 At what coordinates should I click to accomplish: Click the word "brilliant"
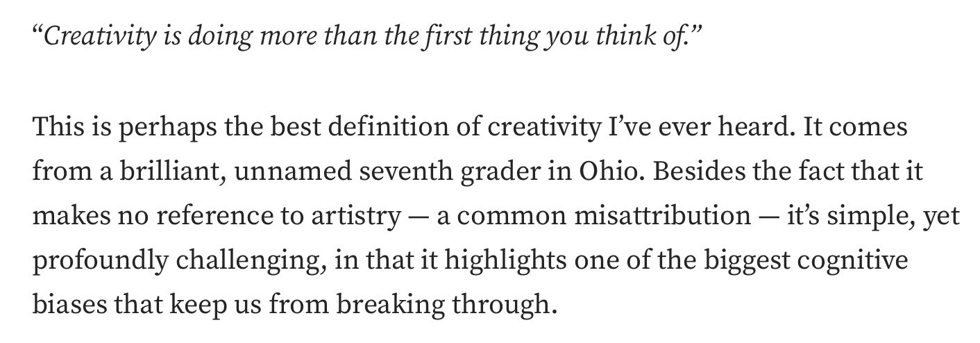[x=173, y=174]
